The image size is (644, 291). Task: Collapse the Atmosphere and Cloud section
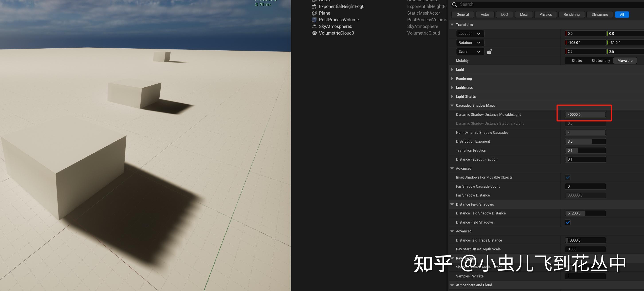452,285
